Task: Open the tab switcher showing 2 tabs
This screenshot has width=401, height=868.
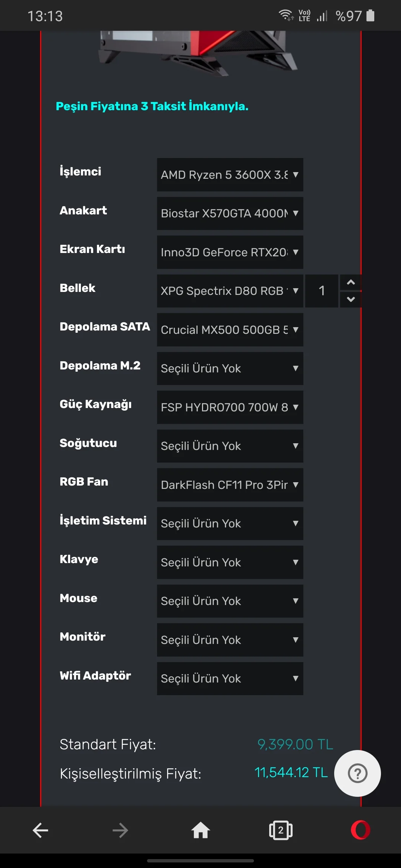Action: (281, 830)
